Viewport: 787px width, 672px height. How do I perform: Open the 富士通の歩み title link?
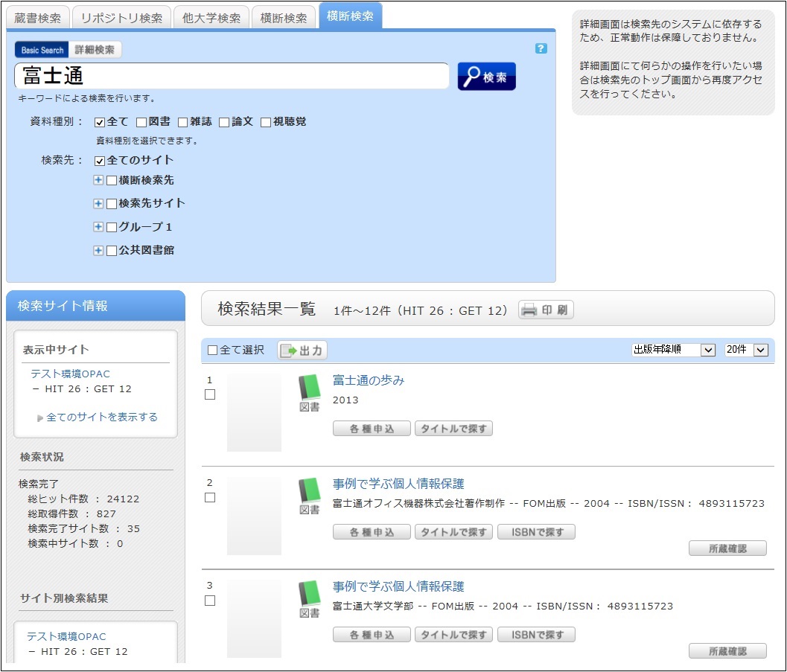coord(369,380)
